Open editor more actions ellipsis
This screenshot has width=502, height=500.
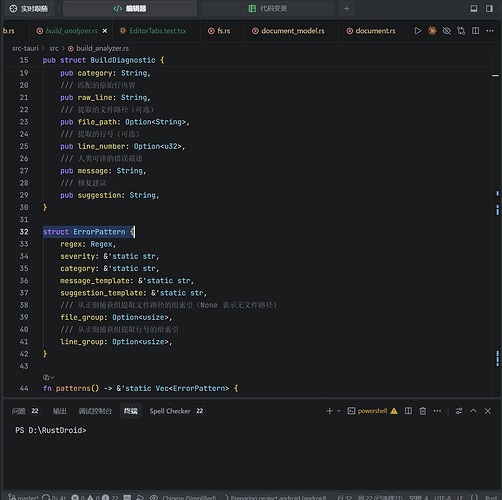point(490,31)
